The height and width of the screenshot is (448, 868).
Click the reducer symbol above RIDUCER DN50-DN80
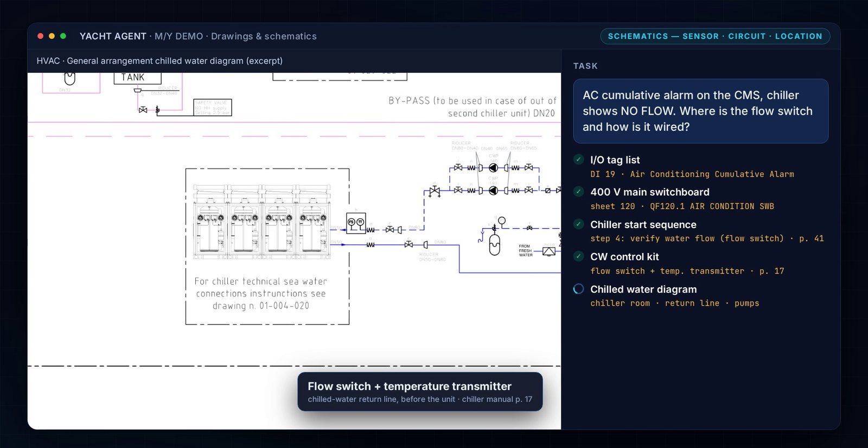point(425,245)
